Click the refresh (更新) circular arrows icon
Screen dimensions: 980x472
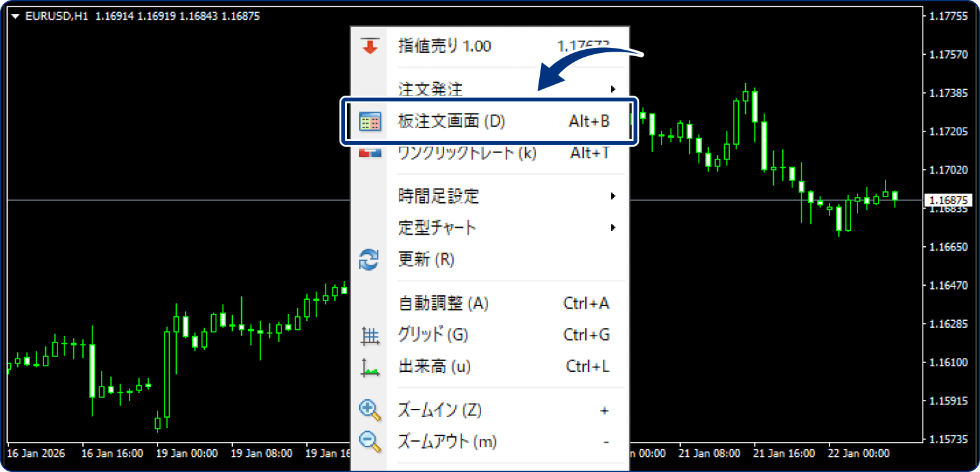pyautogui.click(x=370, y=260)
